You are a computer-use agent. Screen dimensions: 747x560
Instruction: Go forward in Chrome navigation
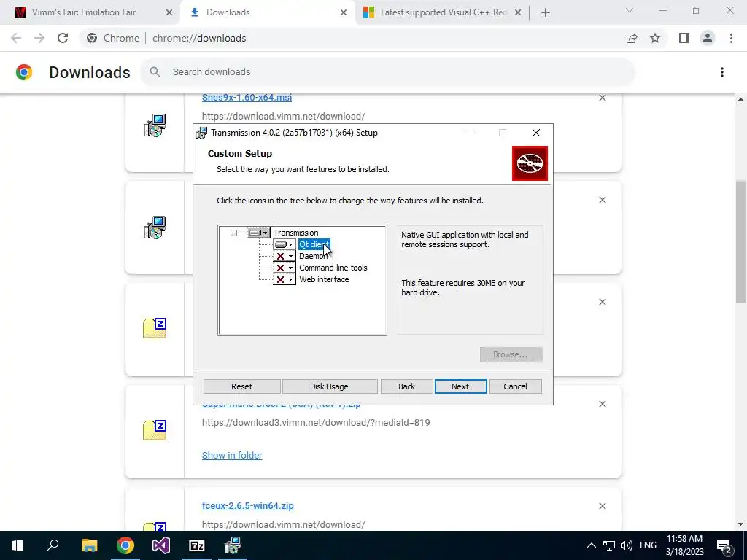pos(39,38)
